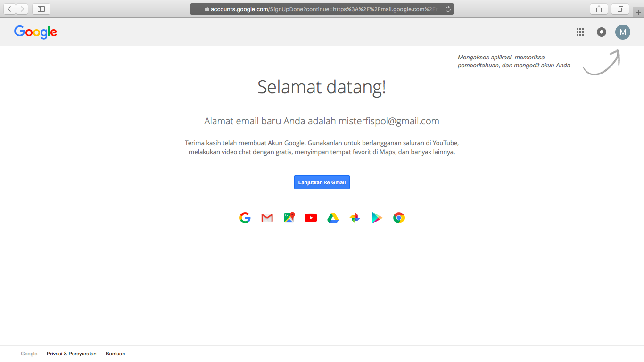Image resolution: width=644 pixels, height=362 pixels.
Task: Open the Google apps grid menu
Action: pos(580,32)
